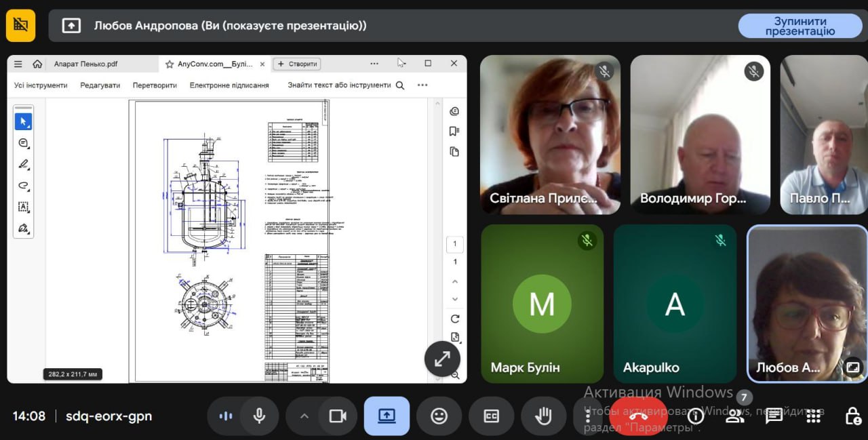Open the emoji reactions button
This screenshot has height=440, width=868.
[439, 416]
